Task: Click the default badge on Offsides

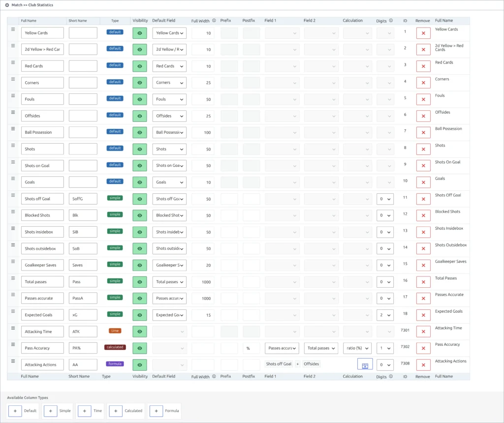Action: (x=115, y=115)
